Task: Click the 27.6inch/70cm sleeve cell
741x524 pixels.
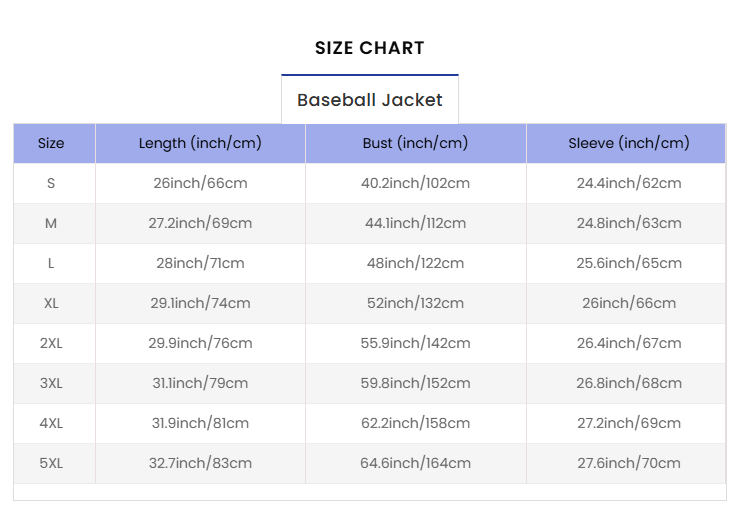Action: tap(629, 463)
